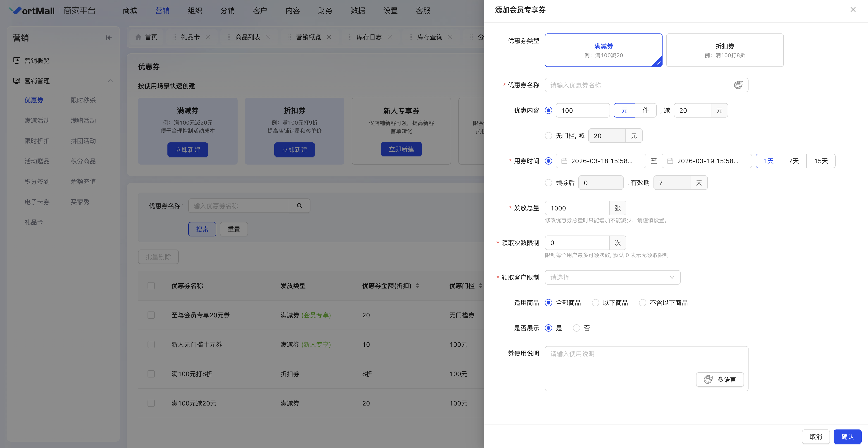Collapse the 营销管理 menu section
This screenshot has width=868, height=448.
pos(110,81)
